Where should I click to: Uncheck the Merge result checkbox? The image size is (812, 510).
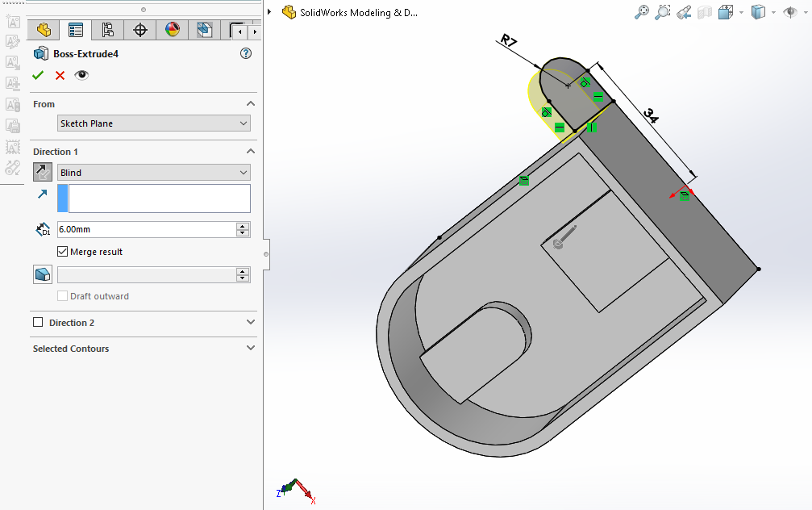[63, 252]
